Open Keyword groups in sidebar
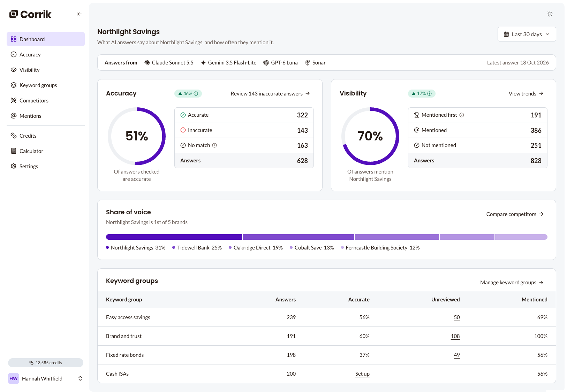This screenshot has width=567, height=392. [x=46, y=85]
